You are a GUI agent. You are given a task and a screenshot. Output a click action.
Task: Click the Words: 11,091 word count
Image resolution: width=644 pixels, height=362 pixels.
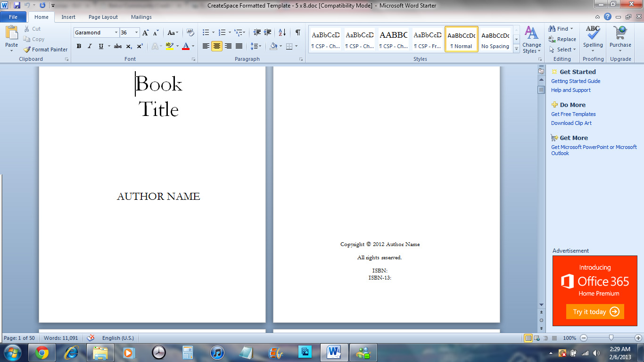61,338
